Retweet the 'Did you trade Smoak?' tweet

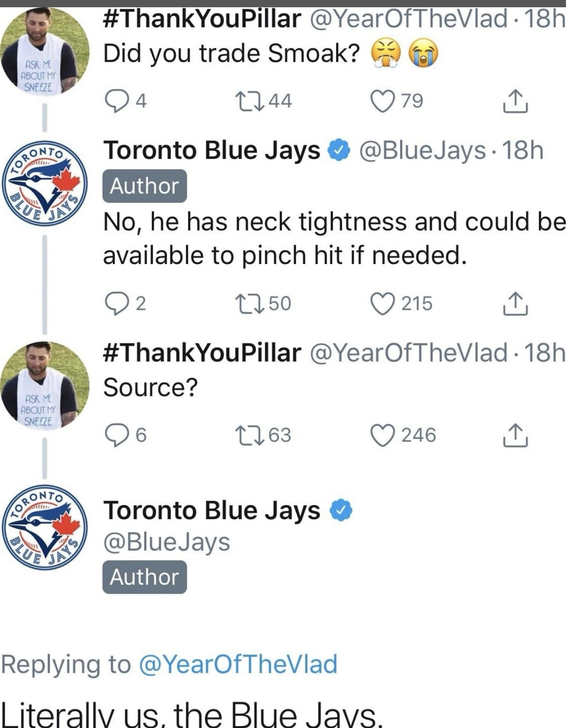pos(249,101)
